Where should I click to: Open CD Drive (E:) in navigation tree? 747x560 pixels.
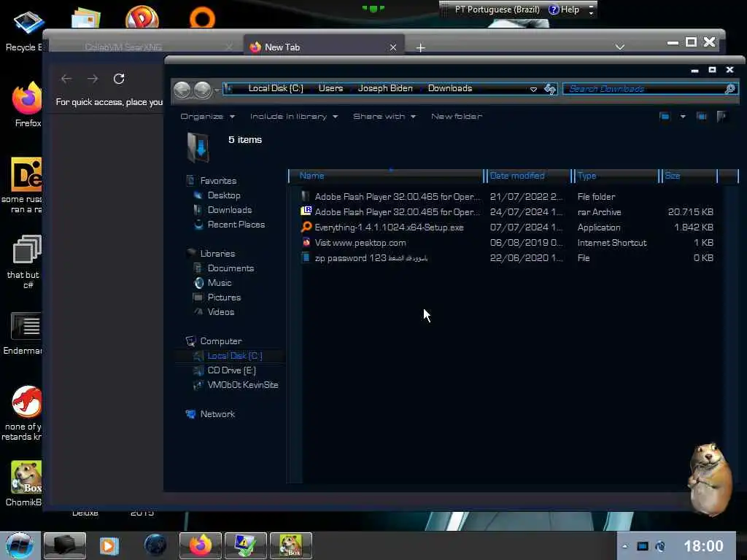pos(231,370)
